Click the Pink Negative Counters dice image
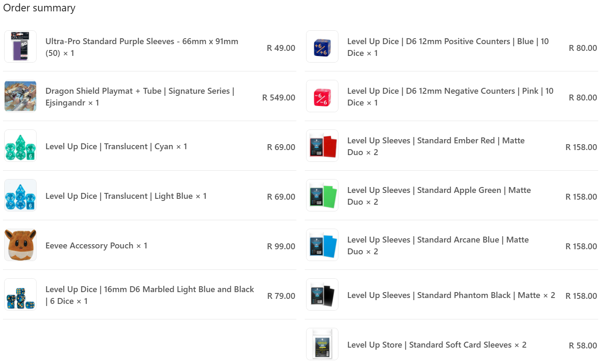 tap(322, 96)
